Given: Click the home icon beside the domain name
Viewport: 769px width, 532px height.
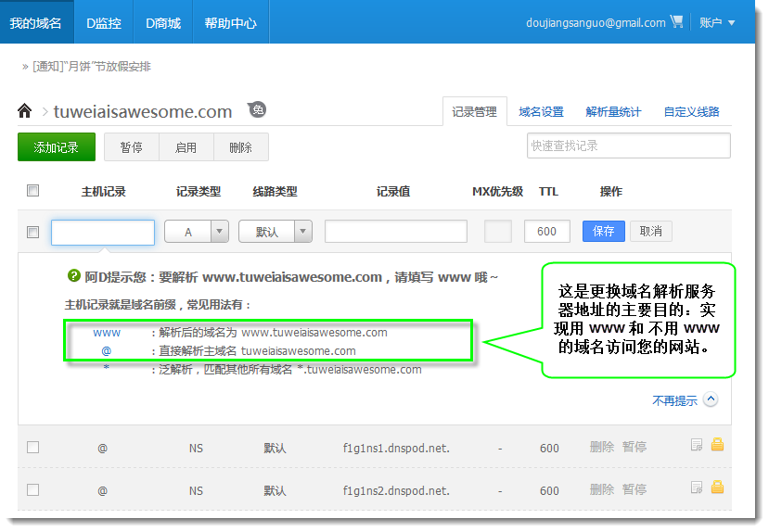Looking at the screenshot, I should pos(25,111).
